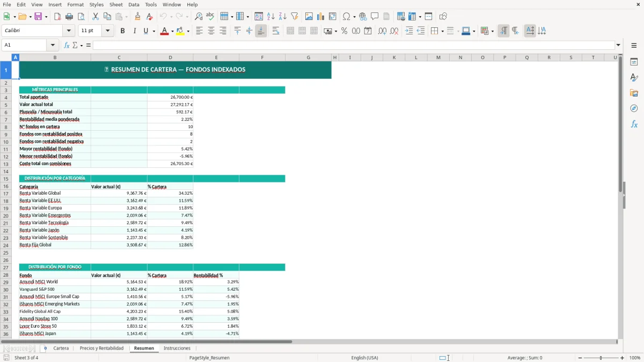Align cell text right
Viewport: 644px width, 362px height.
pos(223,31)
